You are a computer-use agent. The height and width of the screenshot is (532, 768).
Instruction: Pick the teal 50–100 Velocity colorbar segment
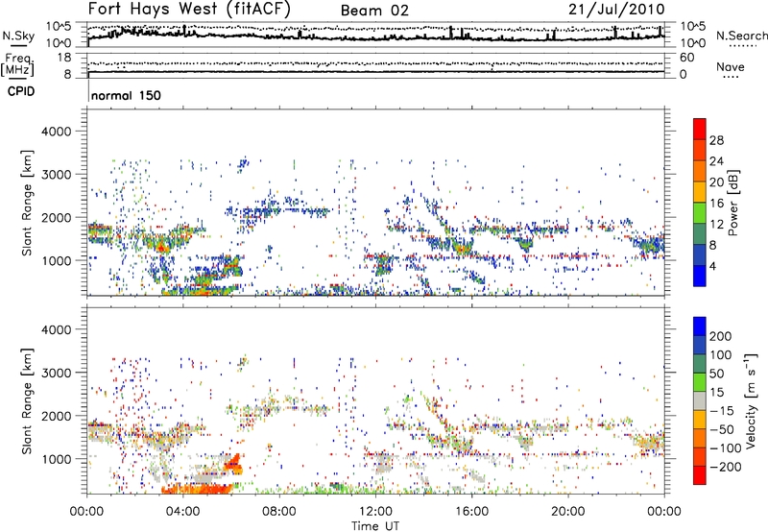pos(700,364)
